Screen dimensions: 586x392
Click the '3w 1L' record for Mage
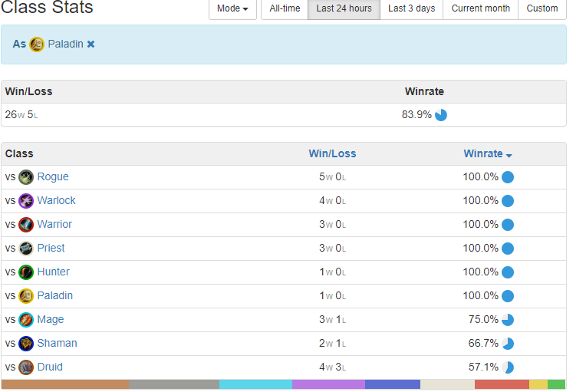click(x=332, y=320)
